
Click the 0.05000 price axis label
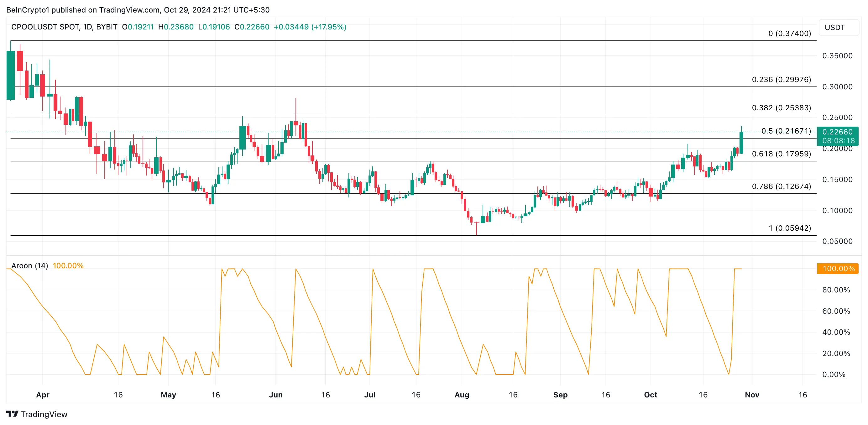(837, 241)
